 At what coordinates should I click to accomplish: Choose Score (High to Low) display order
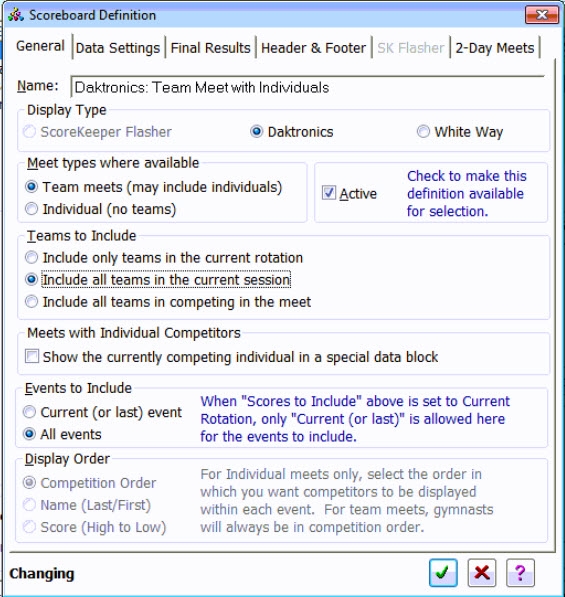(x=94, y=527)
